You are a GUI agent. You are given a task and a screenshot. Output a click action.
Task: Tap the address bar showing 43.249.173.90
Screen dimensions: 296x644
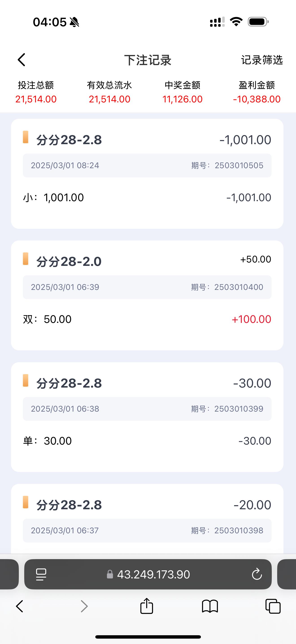(x=153, y=574)
